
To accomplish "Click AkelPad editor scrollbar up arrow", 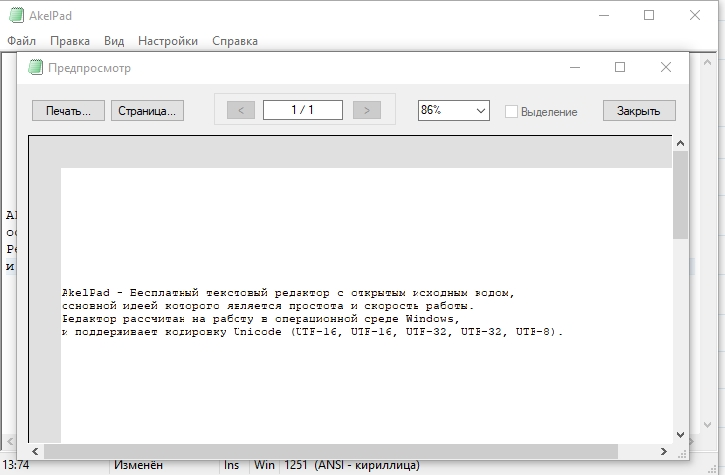I will (707, 62).
